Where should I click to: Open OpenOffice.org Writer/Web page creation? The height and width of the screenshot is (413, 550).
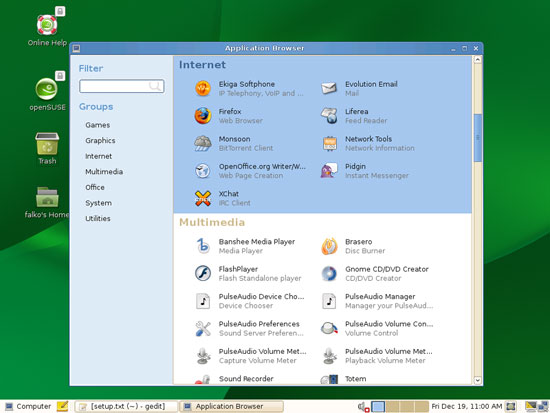(x=250, y=171)
